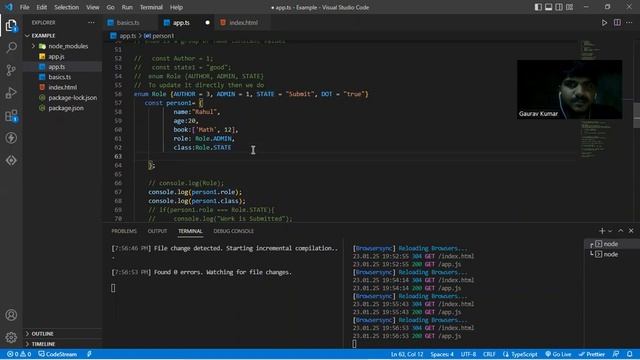Open the Run and Debug view

tap(11, 93)
